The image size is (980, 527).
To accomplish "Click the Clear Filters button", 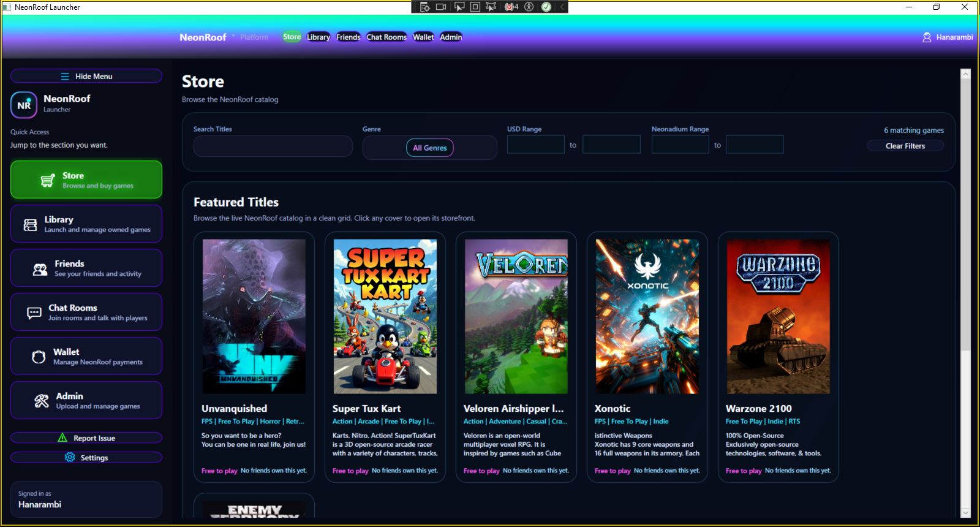I will tap(905, 146).
